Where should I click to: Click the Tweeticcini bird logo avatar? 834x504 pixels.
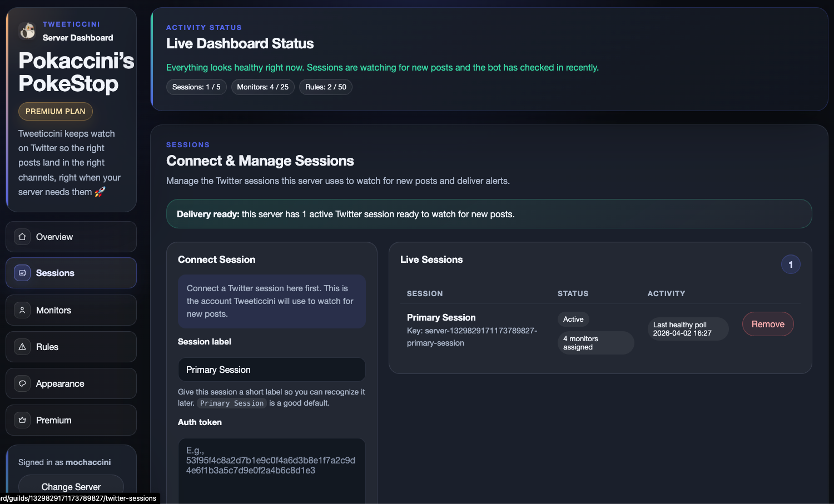click(x=27, y=31)
